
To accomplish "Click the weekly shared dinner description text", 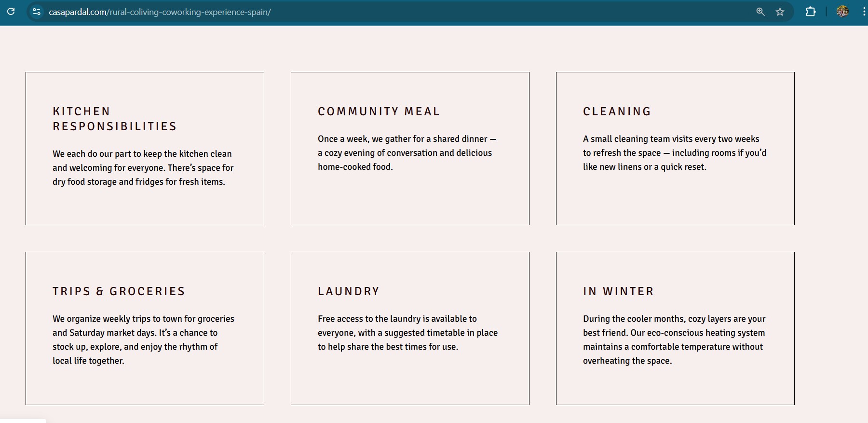I will [x=407, y=152].
